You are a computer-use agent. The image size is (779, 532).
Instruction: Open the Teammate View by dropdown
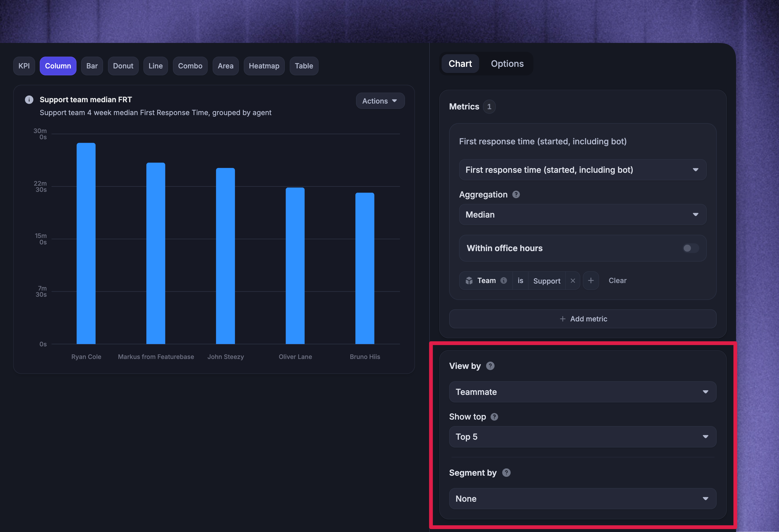click(x=583, y=392)
